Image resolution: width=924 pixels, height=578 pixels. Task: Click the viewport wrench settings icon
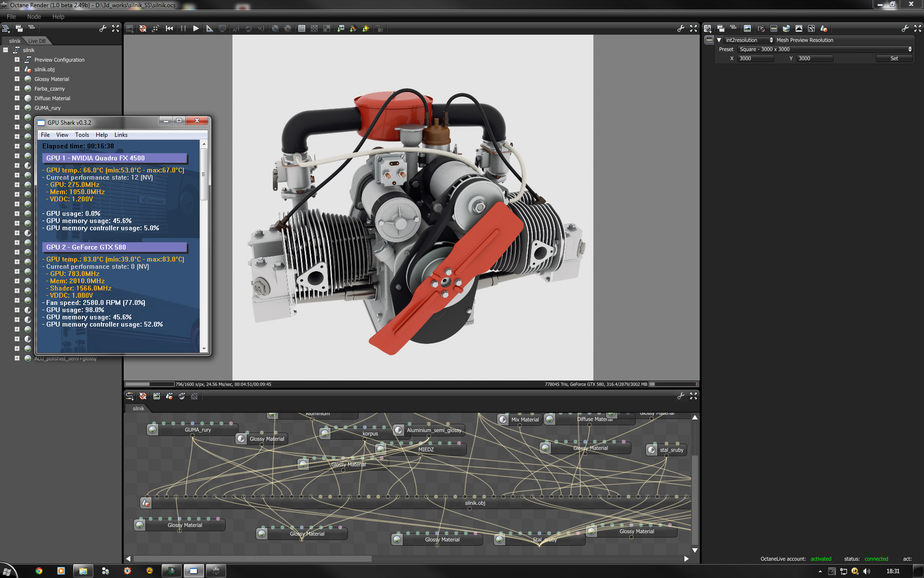point(680,28)
